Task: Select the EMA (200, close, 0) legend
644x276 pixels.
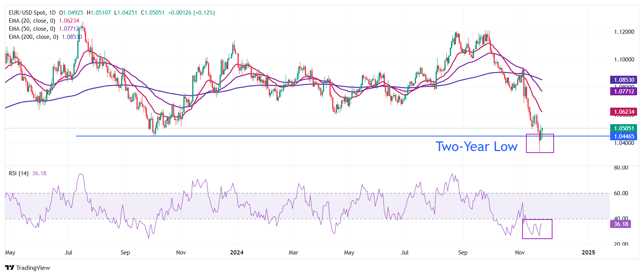Action: tap(33, 37)
